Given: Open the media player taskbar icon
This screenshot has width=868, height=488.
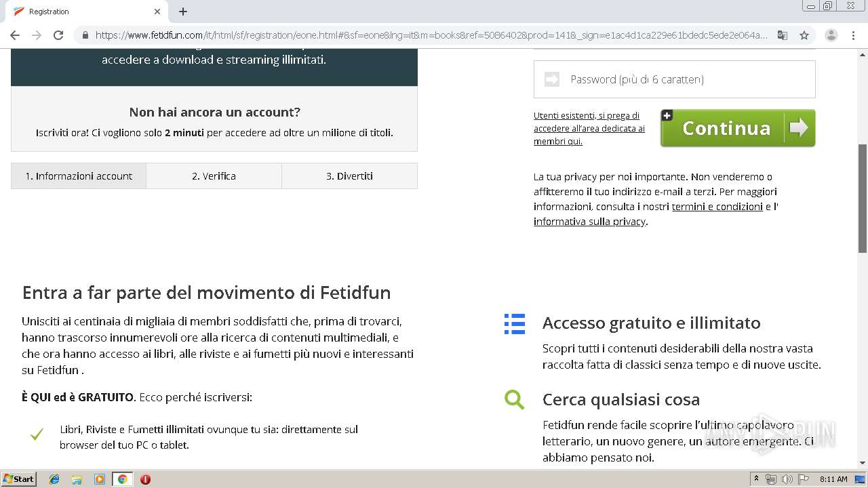Looking at the screenshot, I should [100, 479].
